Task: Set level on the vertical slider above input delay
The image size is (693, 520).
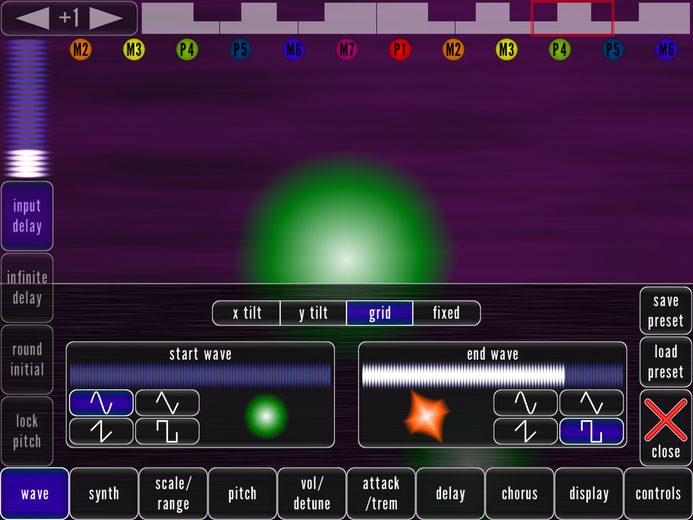Action: (x=27, y=108)
